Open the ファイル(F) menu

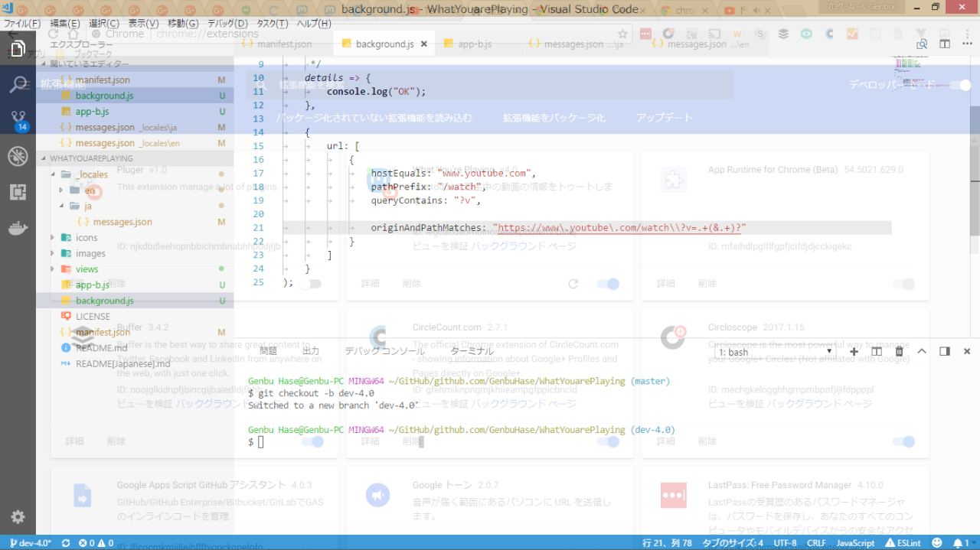22,24
